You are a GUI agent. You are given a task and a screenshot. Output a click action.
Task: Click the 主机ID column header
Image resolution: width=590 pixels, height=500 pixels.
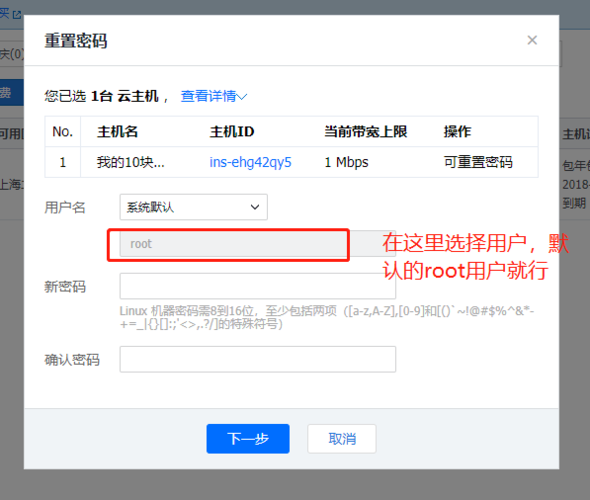[x=232, y=132]
